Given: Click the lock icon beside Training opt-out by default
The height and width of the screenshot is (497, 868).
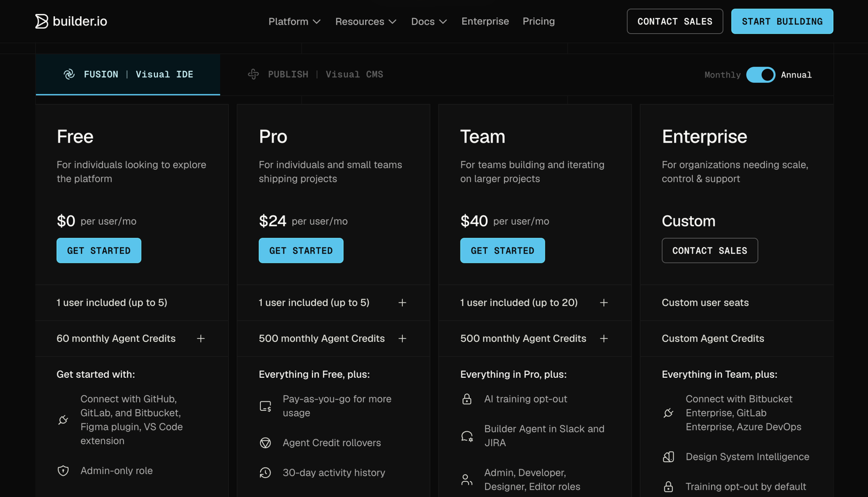Looking at the screenshot, I should click(x=668, y=487).
